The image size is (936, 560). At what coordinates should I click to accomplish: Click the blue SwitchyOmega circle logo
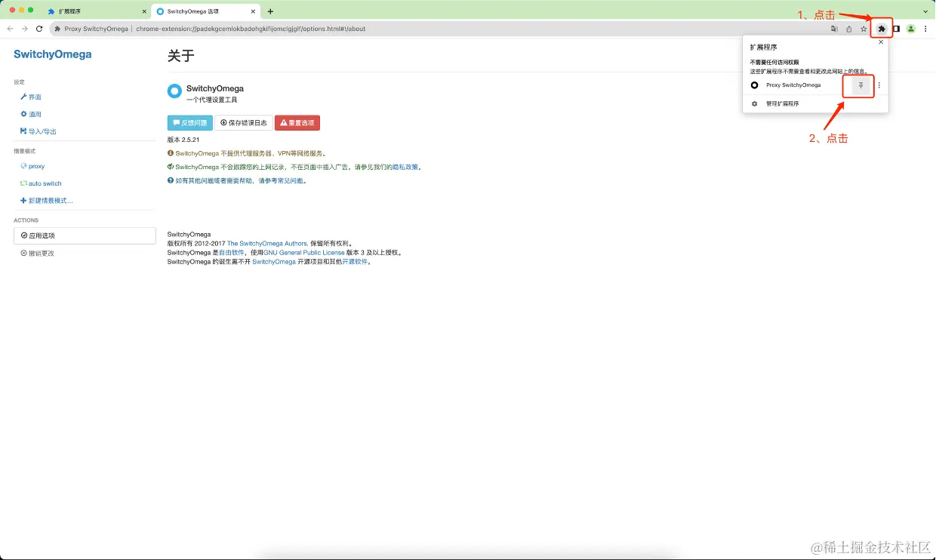tap(174, 91)
